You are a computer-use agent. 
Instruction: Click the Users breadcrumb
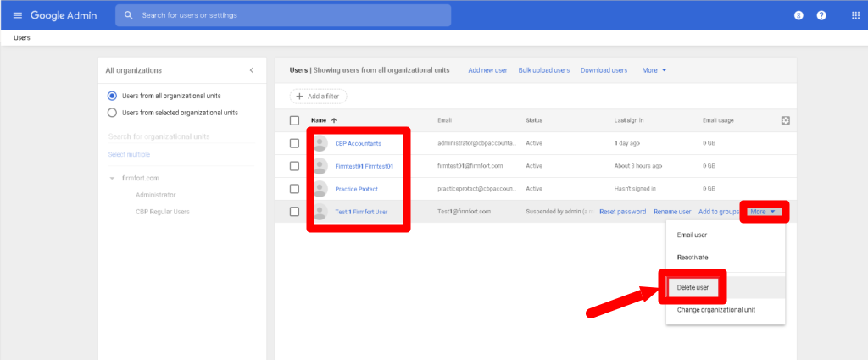click(22, 37)
